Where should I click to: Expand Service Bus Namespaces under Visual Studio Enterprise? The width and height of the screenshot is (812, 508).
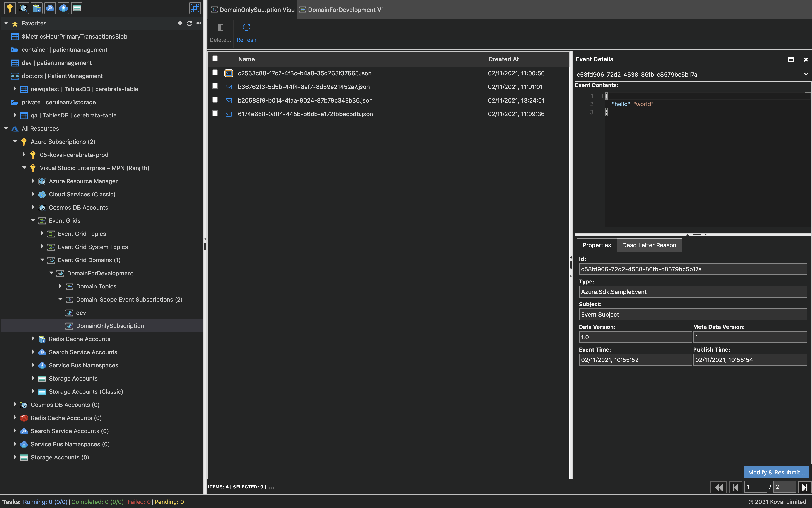tap(33, 365)
